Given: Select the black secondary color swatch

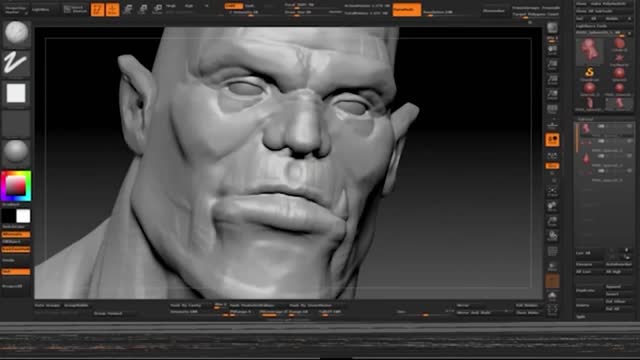Looking at the screenshot, I should (x=9, y=216).
